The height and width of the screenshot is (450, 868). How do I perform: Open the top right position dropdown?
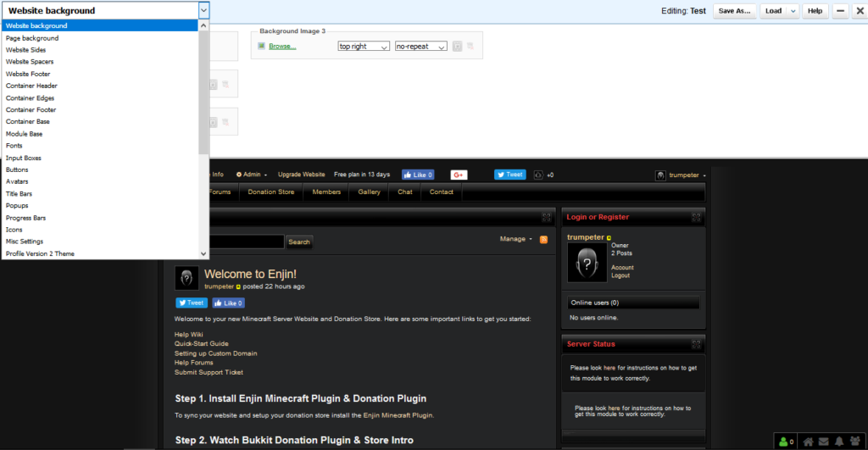(x=364, y=47)
